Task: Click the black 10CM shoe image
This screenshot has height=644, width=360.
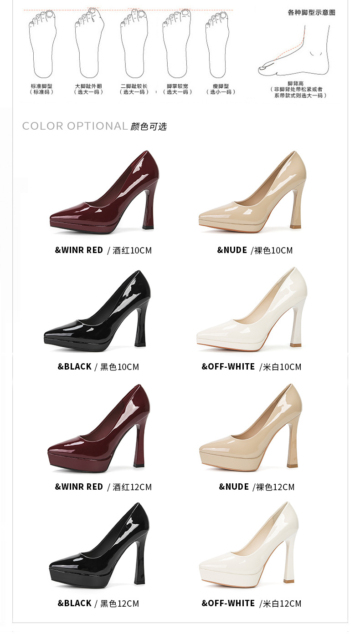Action: tap(98, 311)
